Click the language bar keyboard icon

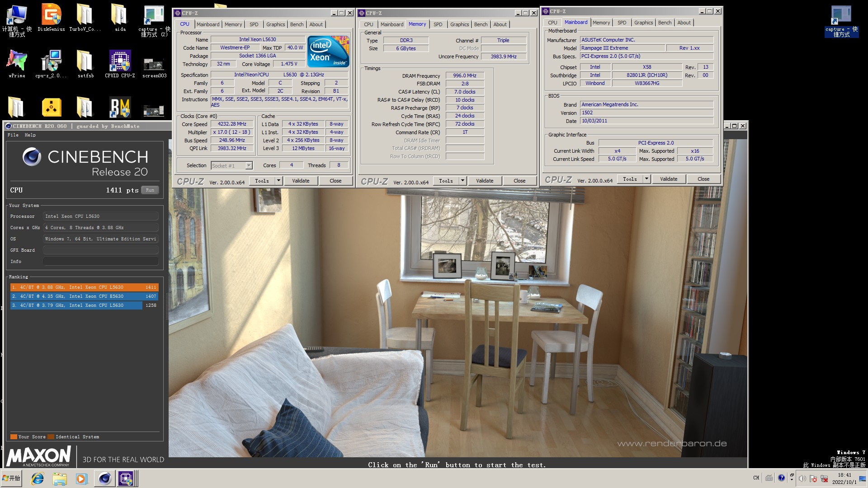pyautogui.click(x=769, y=478)
